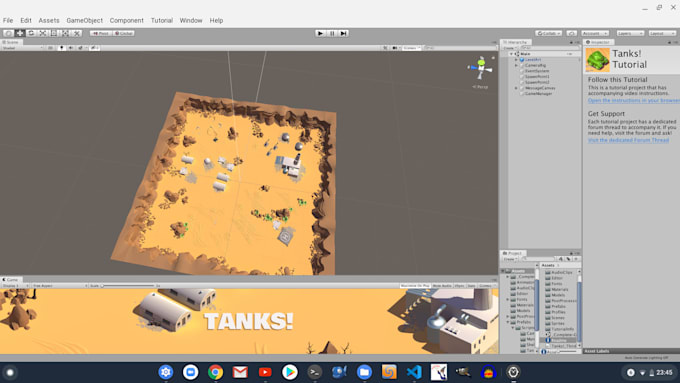Toggle Global/Local handle rotation

[123, 33]
